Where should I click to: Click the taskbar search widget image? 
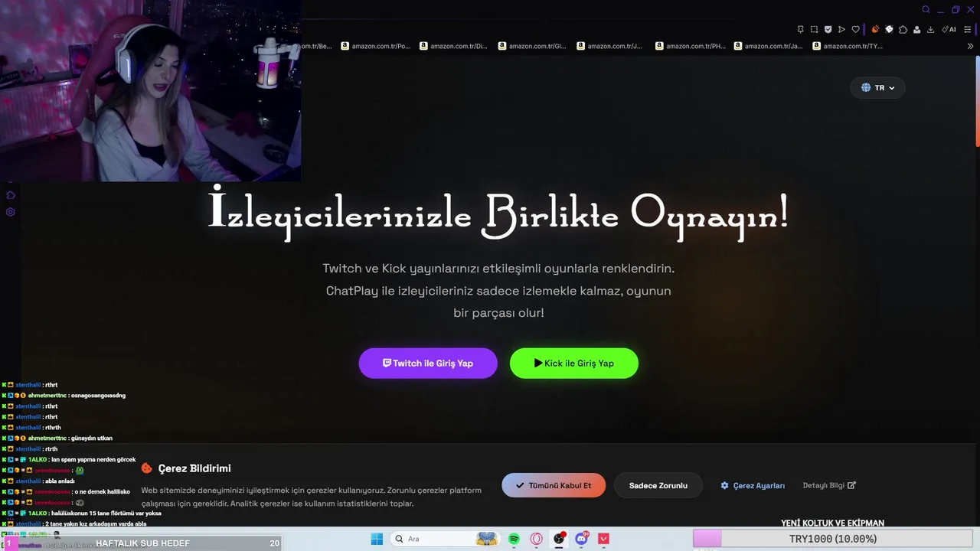487,539
